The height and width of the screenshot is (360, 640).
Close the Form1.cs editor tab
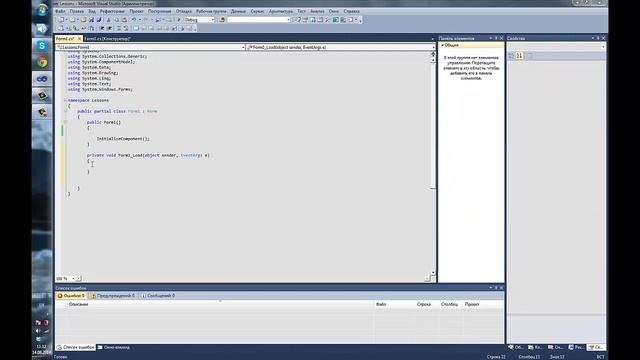point(79,39)
